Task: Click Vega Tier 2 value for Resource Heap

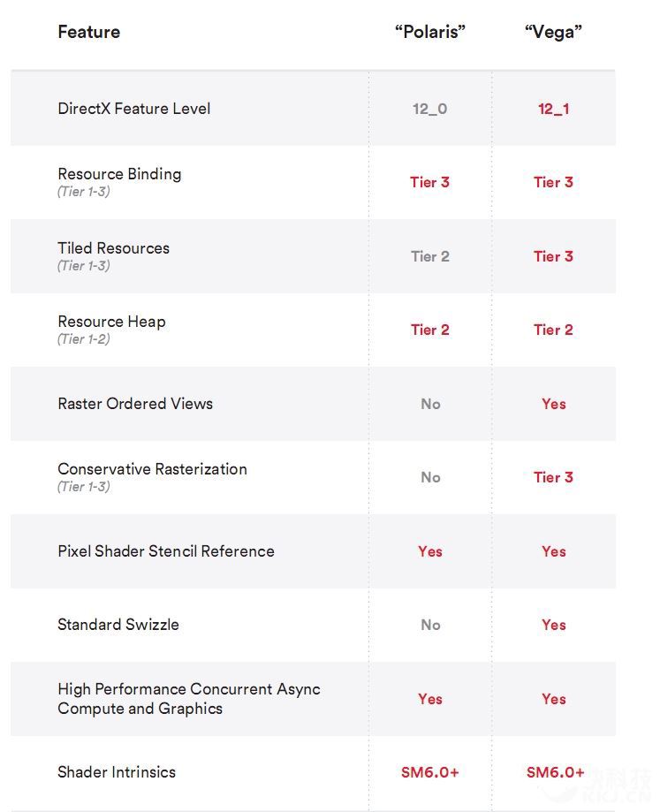Action: tap(553, 330)
